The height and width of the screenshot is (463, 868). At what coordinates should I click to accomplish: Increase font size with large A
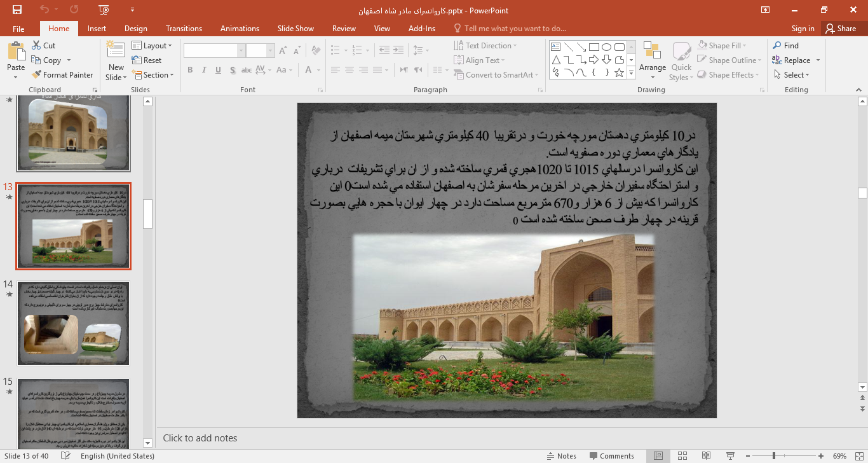point(282,51)
